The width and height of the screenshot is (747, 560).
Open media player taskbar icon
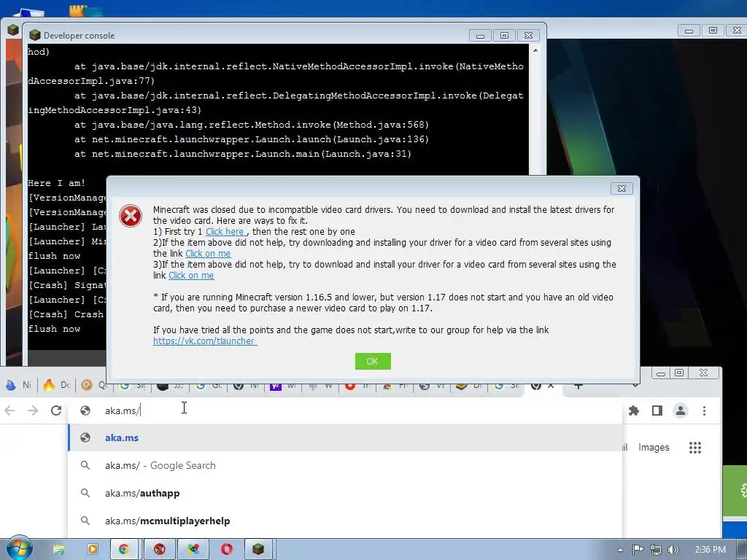point(93,550)
